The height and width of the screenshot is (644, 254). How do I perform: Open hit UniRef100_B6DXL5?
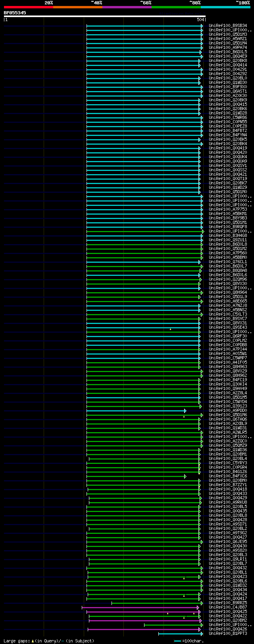click(x=228, y=52)
